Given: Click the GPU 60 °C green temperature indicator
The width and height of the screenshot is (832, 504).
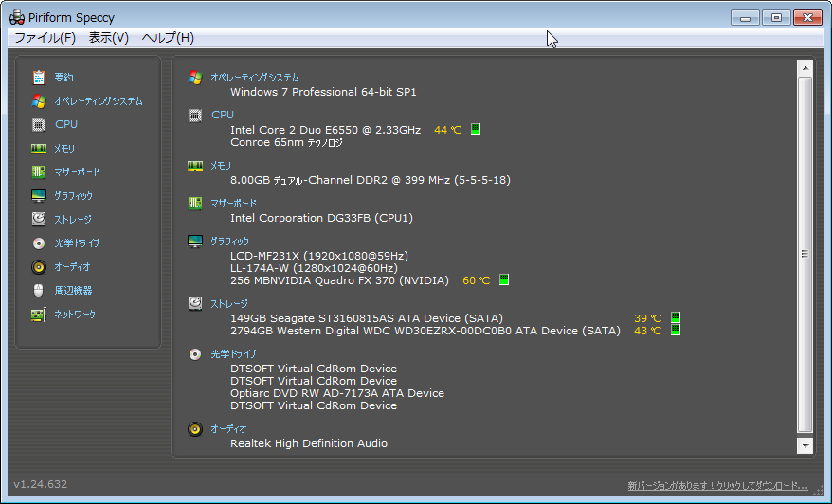Looking at the screenshot, I should tap(504, 279).
